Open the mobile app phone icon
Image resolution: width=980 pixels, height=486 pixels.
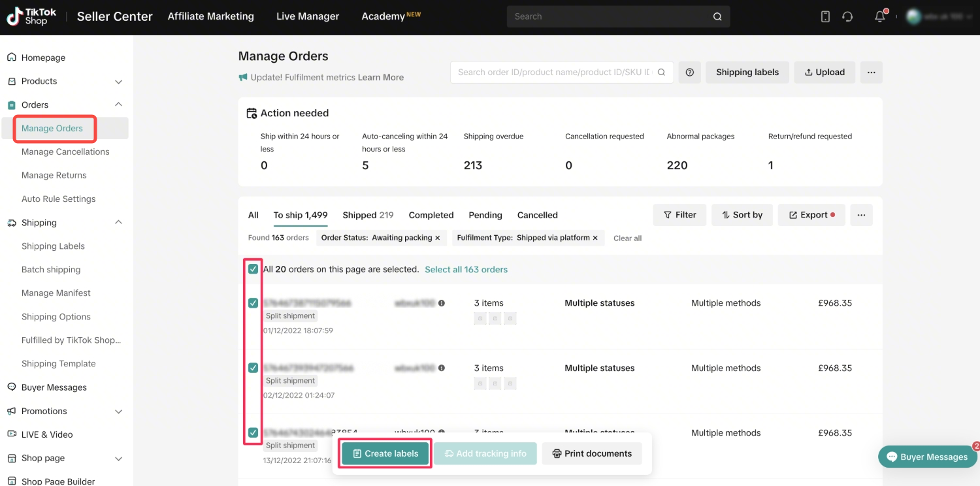pyautogui.click(x=825, y=16)
